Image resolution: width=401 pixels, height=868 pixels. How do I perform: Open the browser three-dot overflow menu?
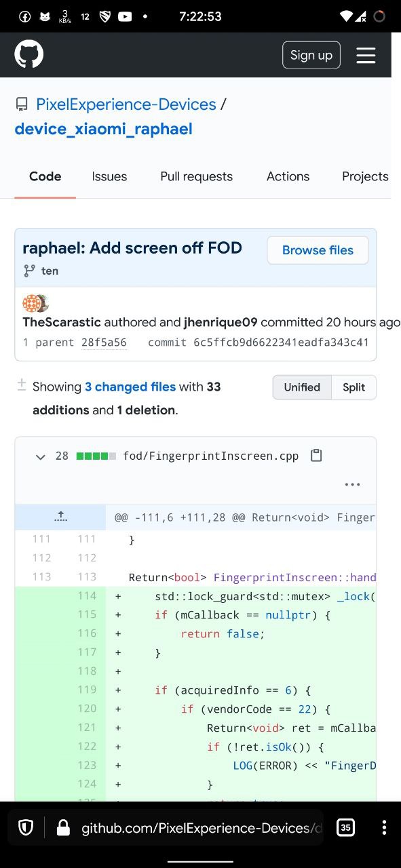click(x=384, y=828)
